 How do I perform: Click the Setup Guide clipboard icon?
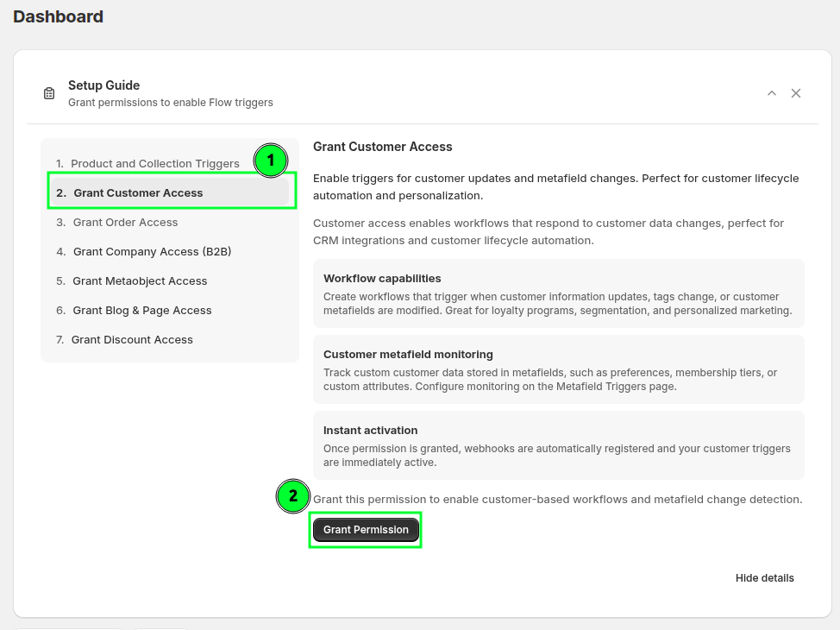point(49,93)
